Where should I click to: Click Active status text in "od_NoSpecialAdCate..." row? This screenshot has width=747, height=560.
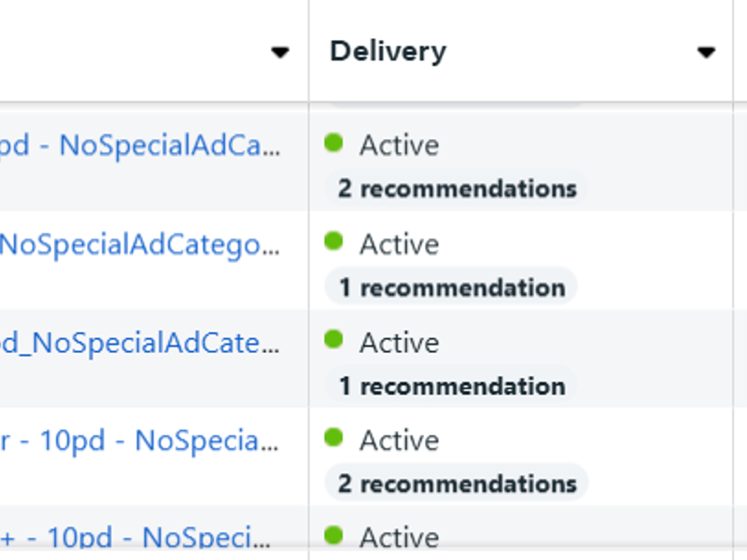(399, 343)
